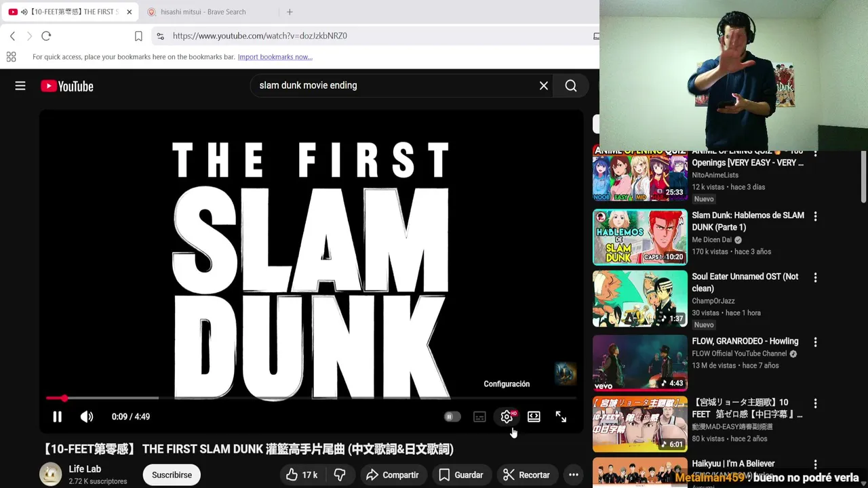Click the '0:09 / 4:49' time display

[x=131, y=417]
